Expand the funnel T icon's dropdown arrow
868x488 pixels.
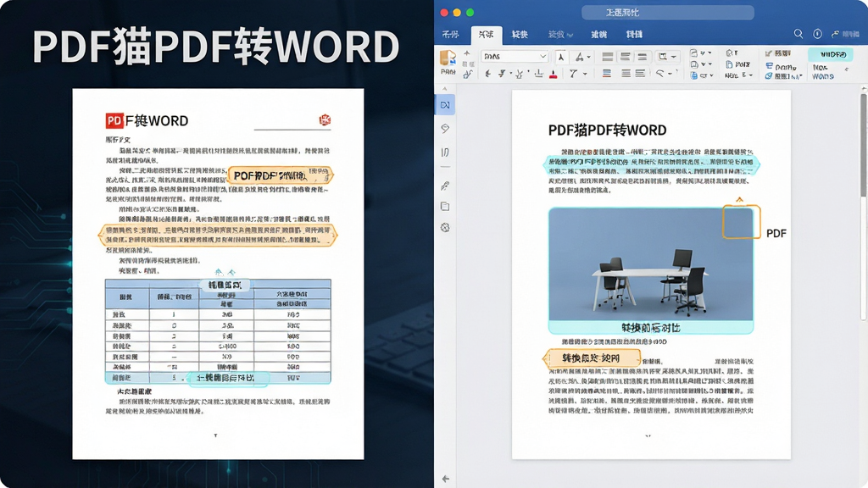click(x=585, y=74)
